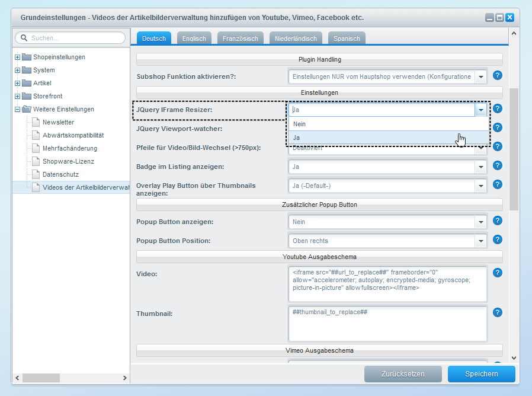Click the vertical scrollbar thumb
This screenshot has width=532, height=396.
(x=514, y=149)
